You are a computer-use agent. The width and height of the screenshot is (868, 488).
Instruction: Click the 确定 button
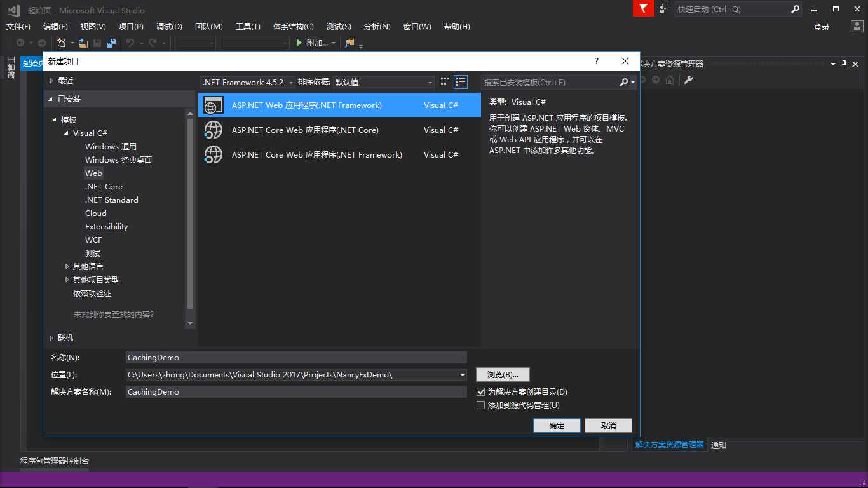tap(557, 426)
